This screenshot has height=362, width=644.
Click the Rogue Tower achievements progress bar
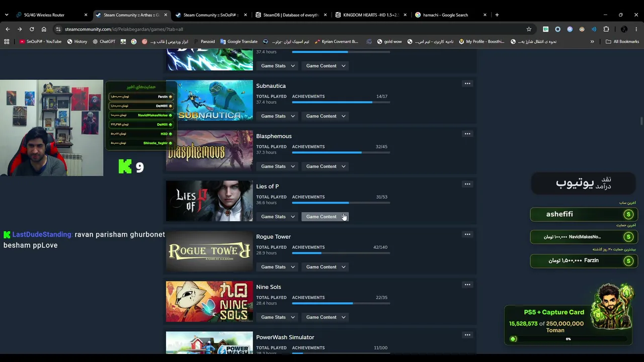(x=341, y=253)
